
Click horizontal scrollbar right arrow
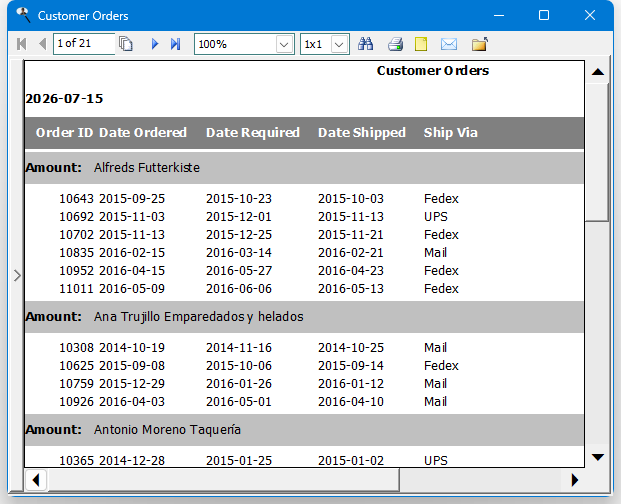(575, 480)
